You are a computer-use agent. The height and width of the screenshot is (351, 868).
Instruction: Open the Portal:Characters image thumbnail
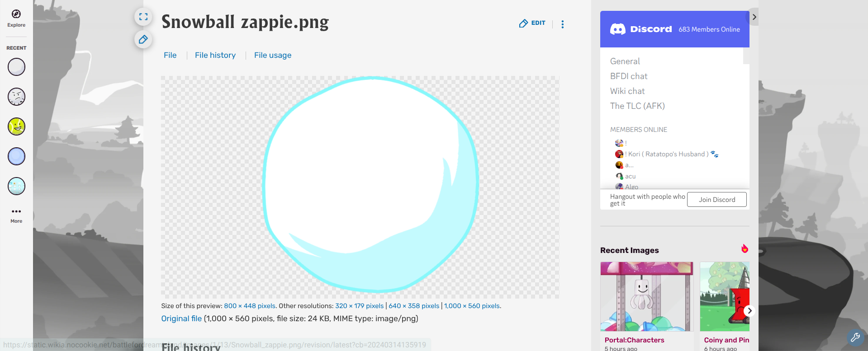coord(647,297)
